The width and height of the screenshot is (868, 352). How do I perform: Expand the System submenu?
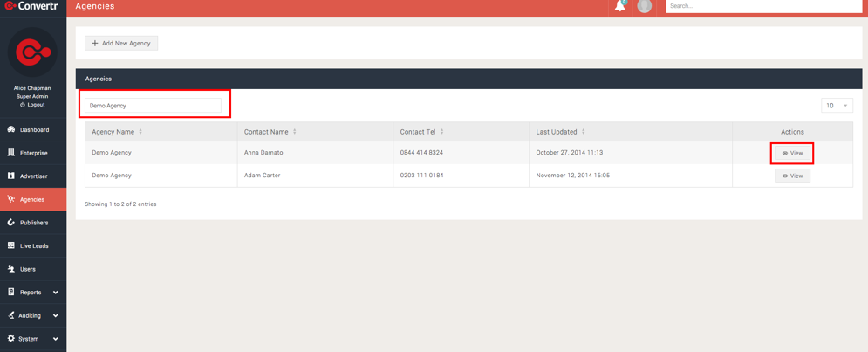click(33, 339)
